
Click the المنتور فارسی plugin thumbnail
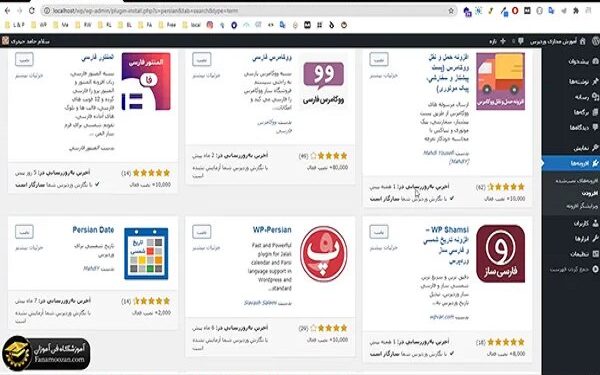[x=146, y=81]
